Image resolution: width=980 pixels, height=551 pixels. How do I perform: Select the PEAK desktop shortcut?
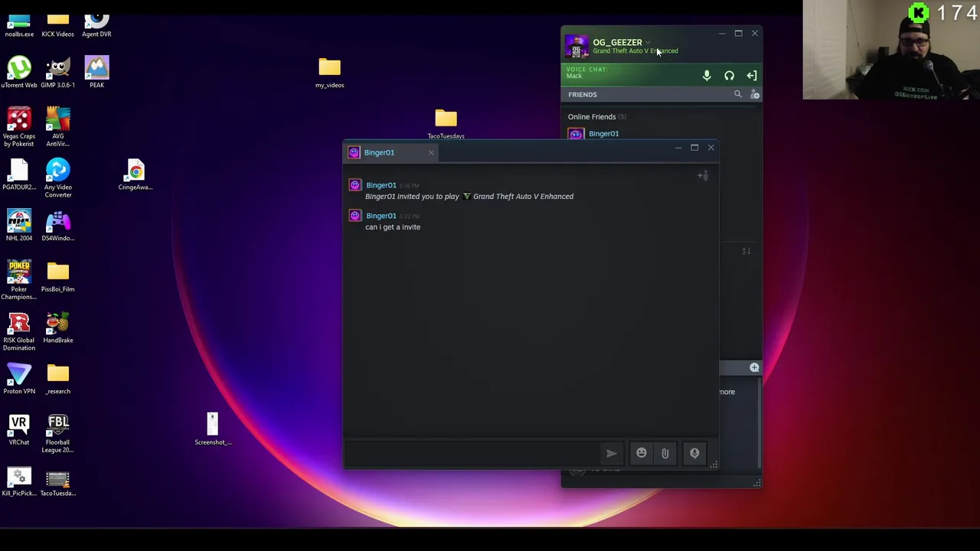click(96, 73)
